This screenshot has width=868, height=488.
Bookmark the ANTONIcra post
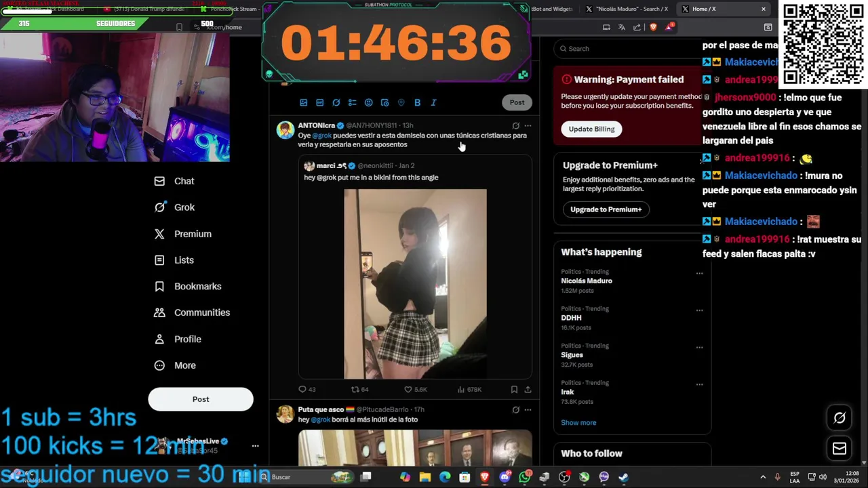514,389
